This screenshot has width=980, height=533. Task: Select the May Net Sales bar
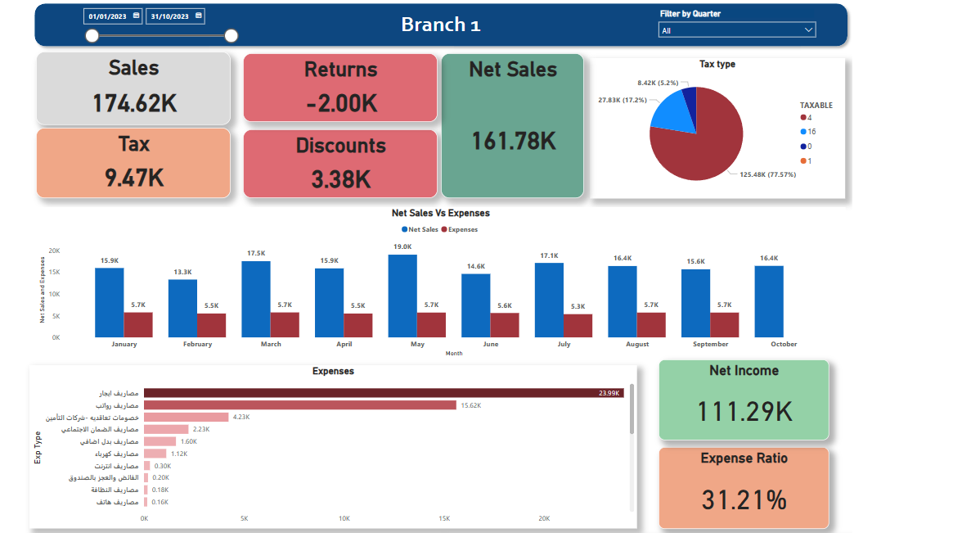click(402, 296)
